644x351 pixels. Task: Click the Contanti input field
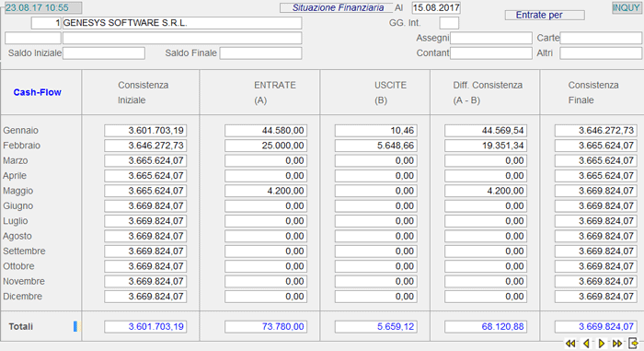(490, 53)
